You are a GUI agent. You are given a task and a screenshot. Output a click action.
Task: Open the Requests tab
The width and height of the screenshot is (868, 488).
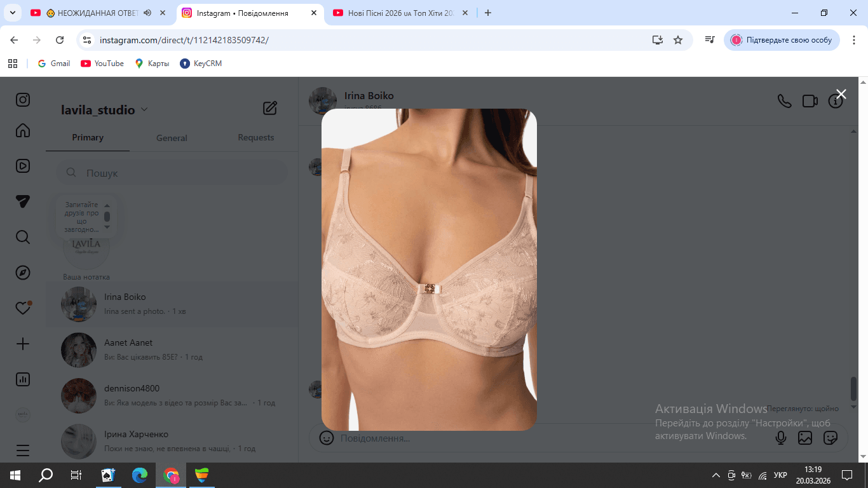point(256,138)
